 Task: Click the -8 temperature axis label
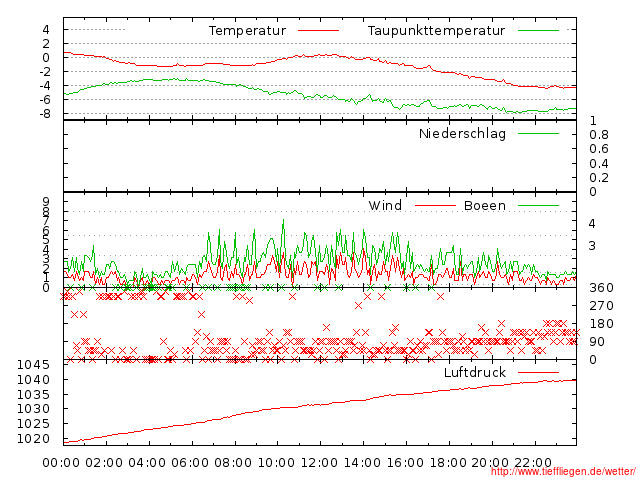coord(45,113)
